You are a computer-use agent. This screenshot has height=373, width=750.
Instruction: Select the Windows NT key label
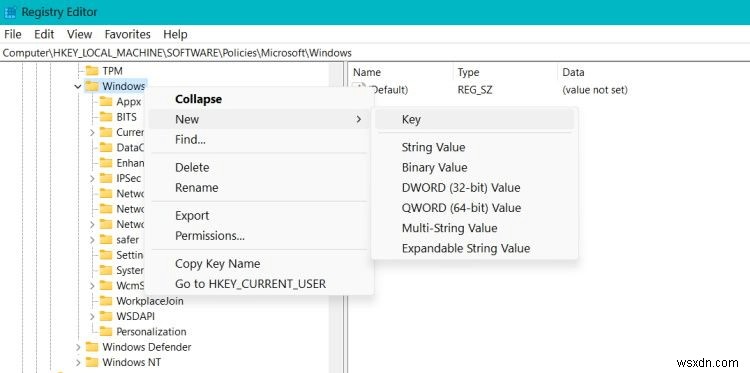pyautogui.click(x=132, y=362)
